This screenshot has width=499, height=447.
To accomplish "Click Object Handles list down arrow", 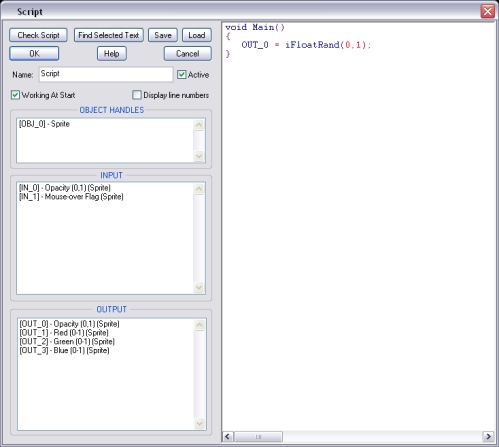I will click(199, 156).
